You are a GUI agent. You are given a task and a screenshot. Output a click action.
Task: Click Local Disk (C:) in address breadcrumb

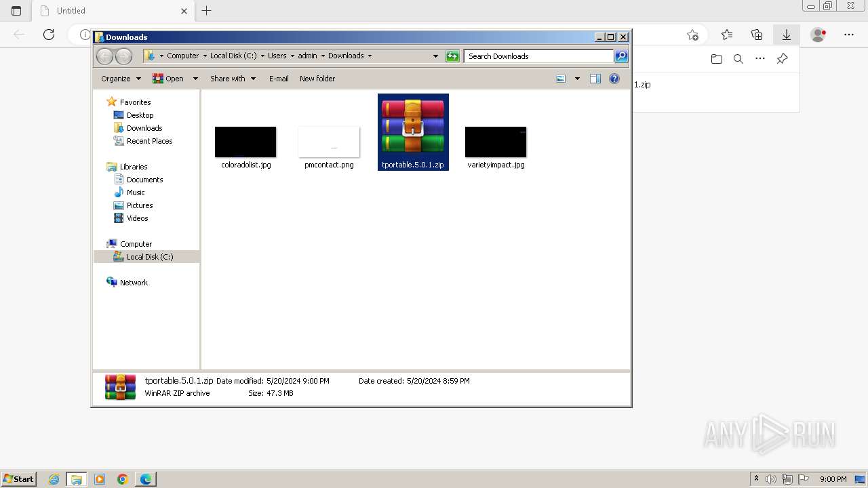233,56
